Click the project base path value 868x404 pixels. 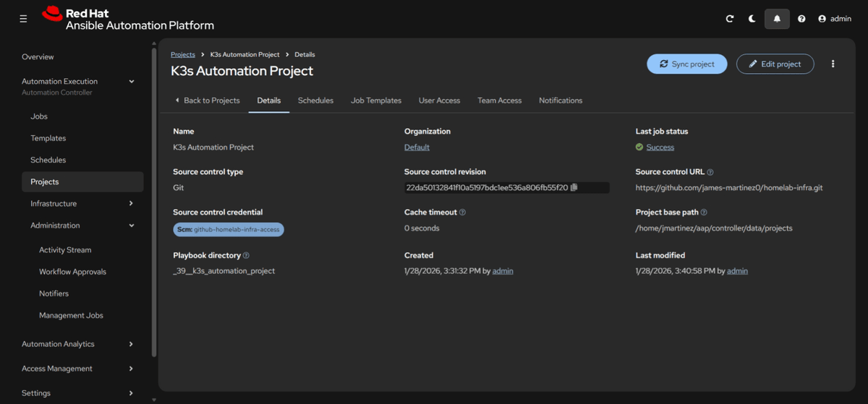tap(714, 228)
